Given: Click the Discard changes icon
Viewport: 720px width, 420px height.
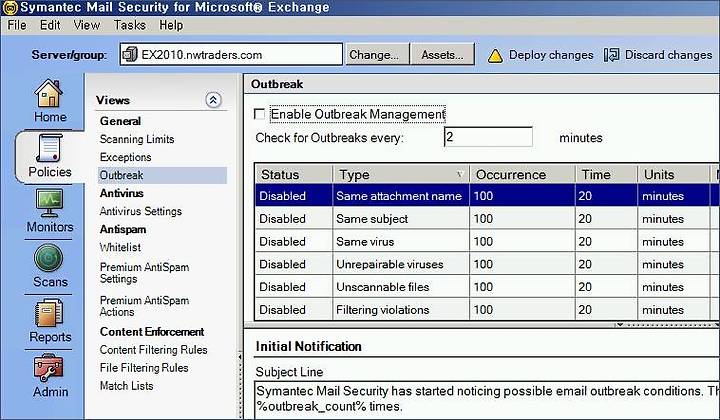Looking at the screenshot, I should tap(611, 55).
